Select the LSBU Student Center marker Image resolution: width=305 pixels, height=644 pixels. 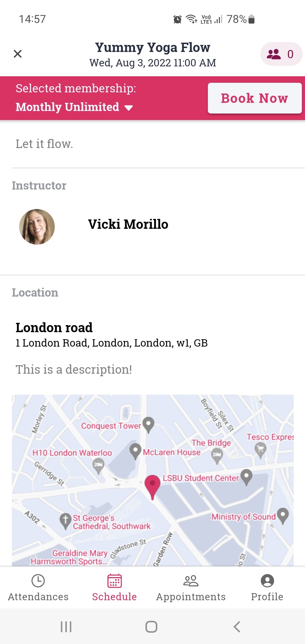(x=246, y=477)
